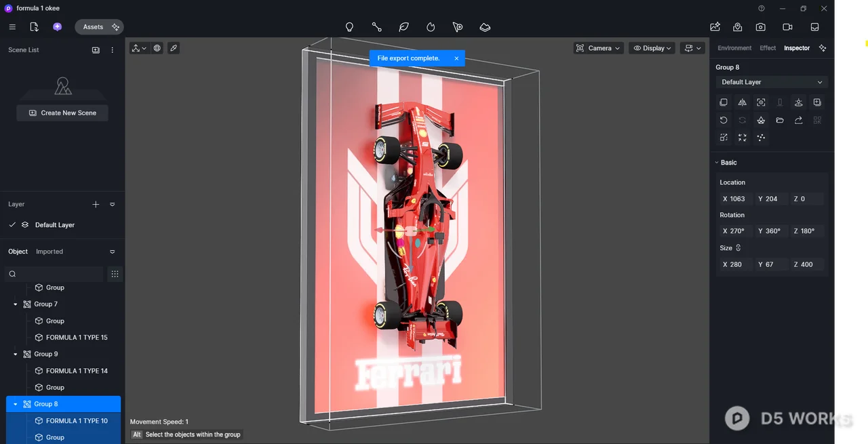Click the focus on object icon

pyautogui.click(x=761, y=102)
